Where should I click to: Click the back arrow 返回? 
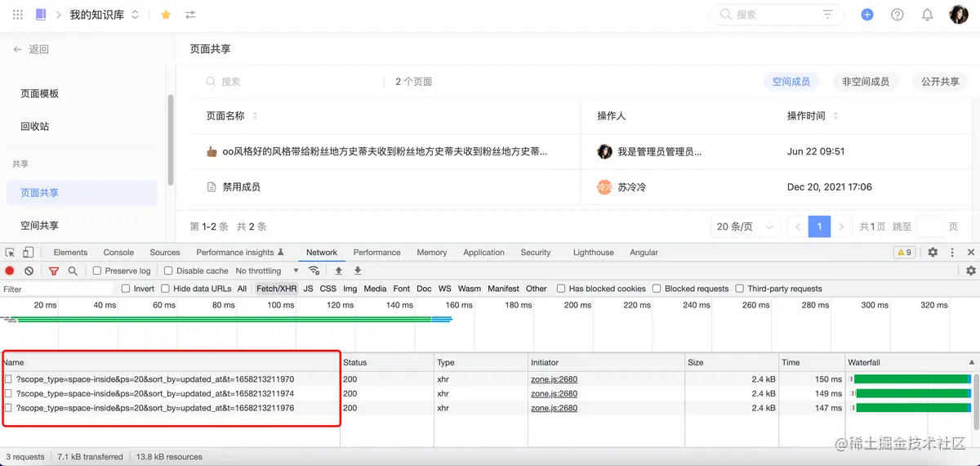(31, 49)
